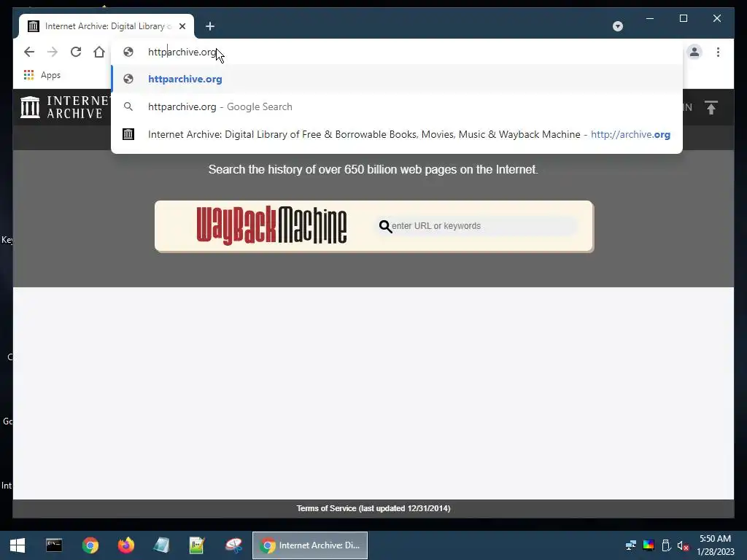
Task: Reload the current page
Action: tap(76, 52)
